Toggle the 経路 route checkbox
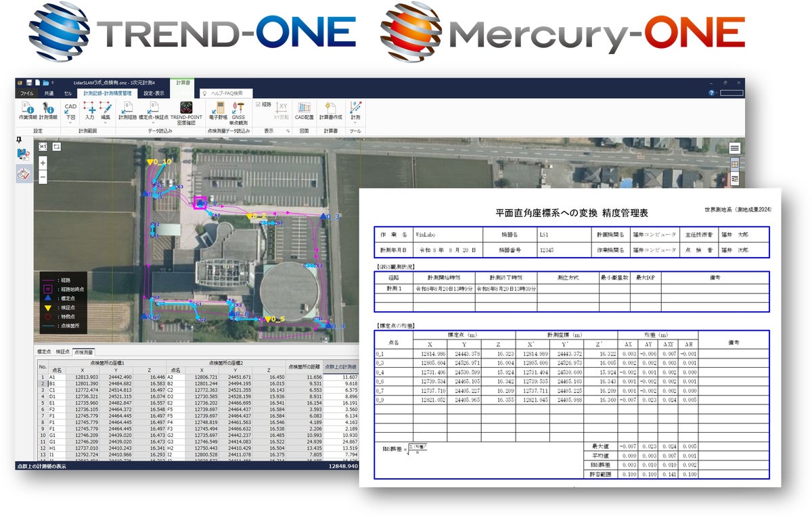Screen dimensions: 812x518 tap(259, 104)
